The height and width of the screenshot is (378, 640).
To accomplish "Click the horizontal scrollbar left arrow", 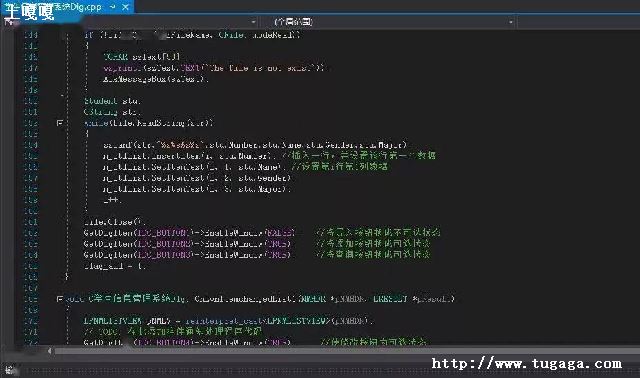I will coord(49,351).
